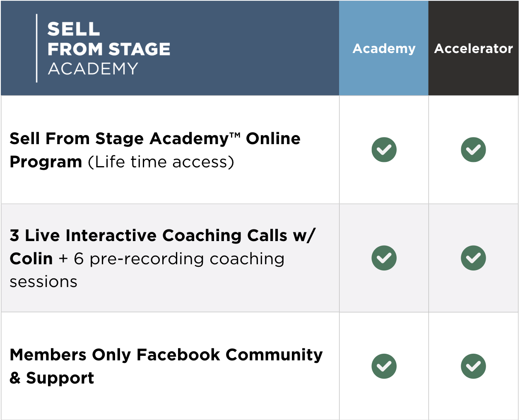
Task: Click the Academy checkmark for Online Program
Action: (x=384, y=150)
